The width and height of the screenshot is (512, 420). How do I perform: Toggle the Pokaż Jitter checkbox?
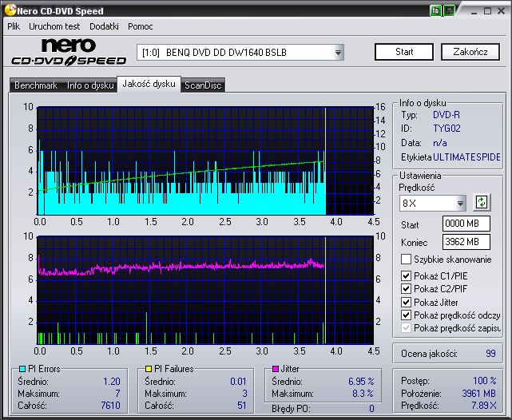(x=406, y=302)
